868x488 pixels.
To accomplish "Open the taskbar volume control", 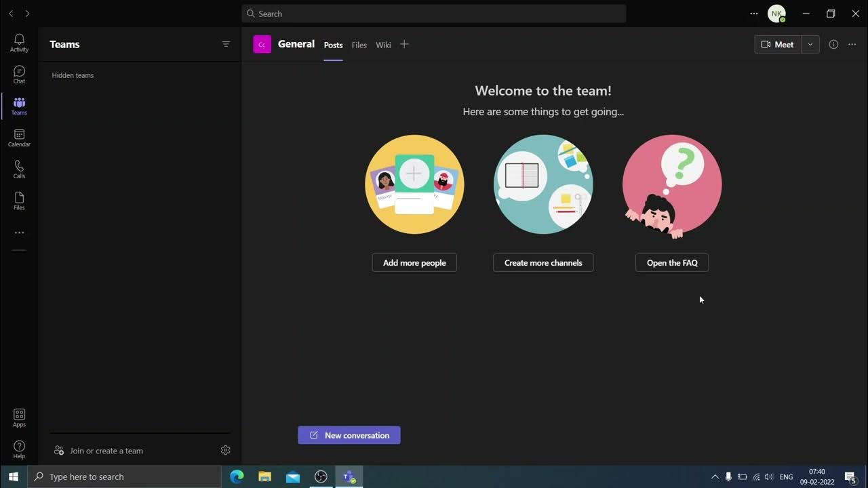I will point(768,476).
